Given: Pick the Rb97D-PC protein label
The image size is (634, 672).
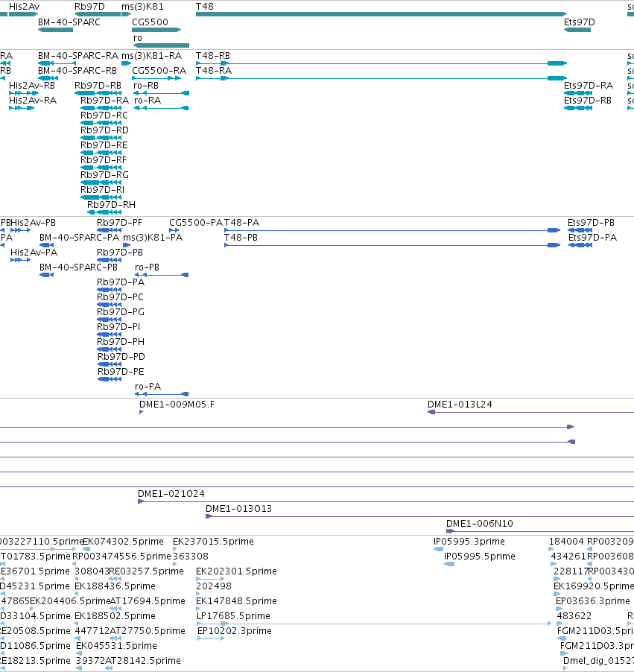Looking at the screenshot, I should [121, 297].
